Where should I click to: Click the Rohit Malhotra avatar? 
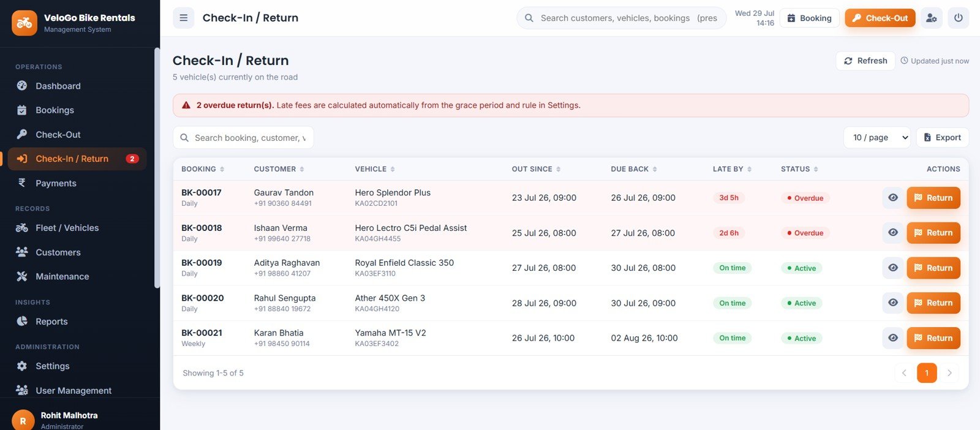point(23,420)
